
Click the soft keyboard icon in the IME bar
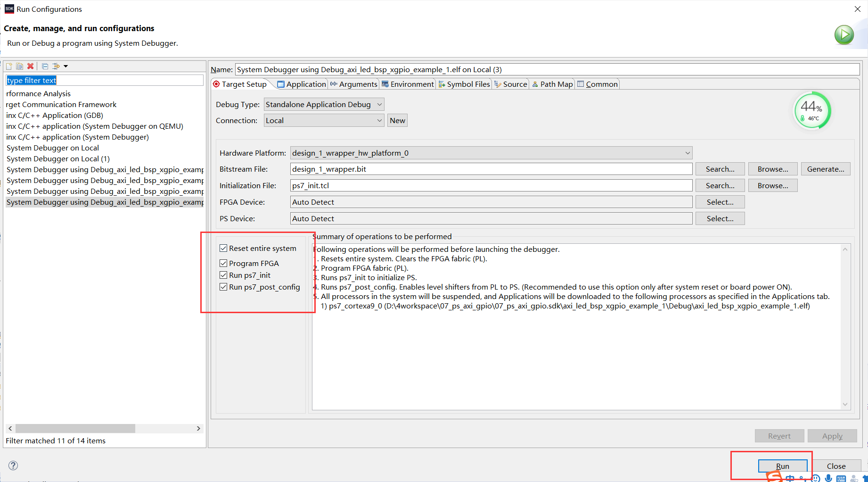point(841,479)
